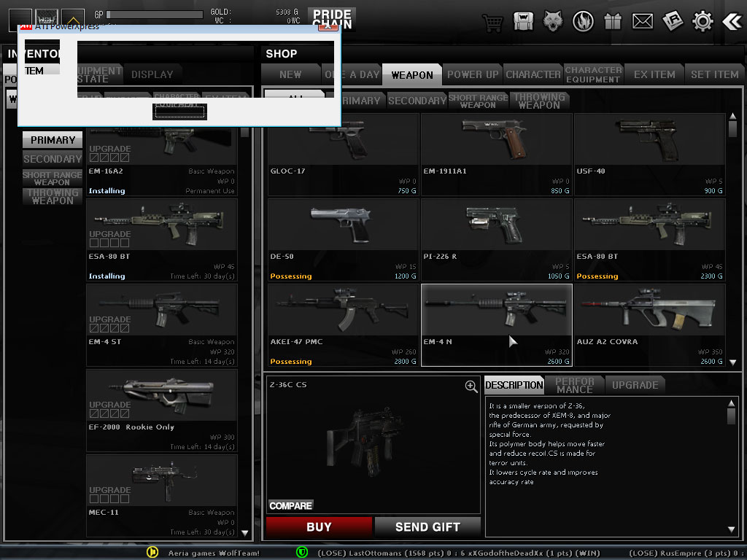Select SECONDARY in inventory sidebar

[53, 158]
